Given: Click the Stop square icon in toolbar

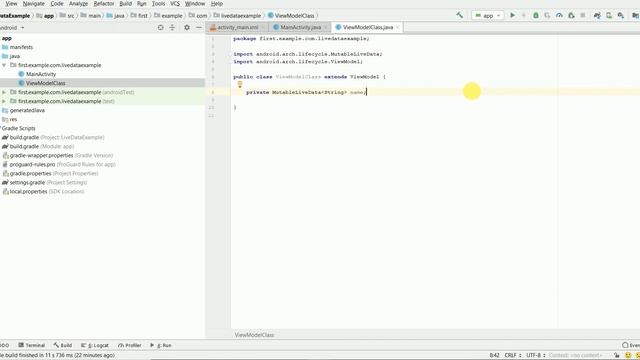Looking at the screenshot, I should click(x=583, y=16).
